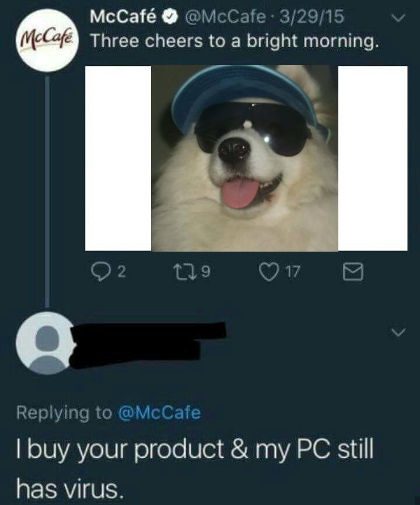Open the McCafé profile avatar
Image resolution: width=420 pixels, height=505 pixels.
tap(47, 41)
